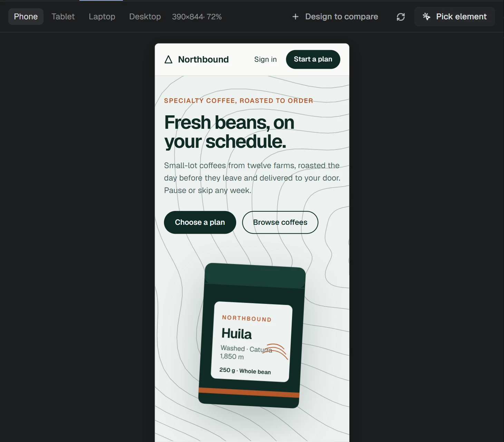Click the 'Small-lot coffees from twelve farms' paragraph
The width and height of the screenshot is (504, 442).
tap(252, 178)
